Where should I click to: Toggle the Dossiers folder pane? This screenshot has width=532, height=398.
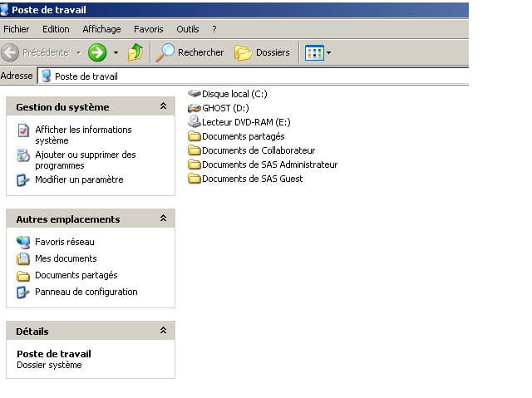coord(262,52)
